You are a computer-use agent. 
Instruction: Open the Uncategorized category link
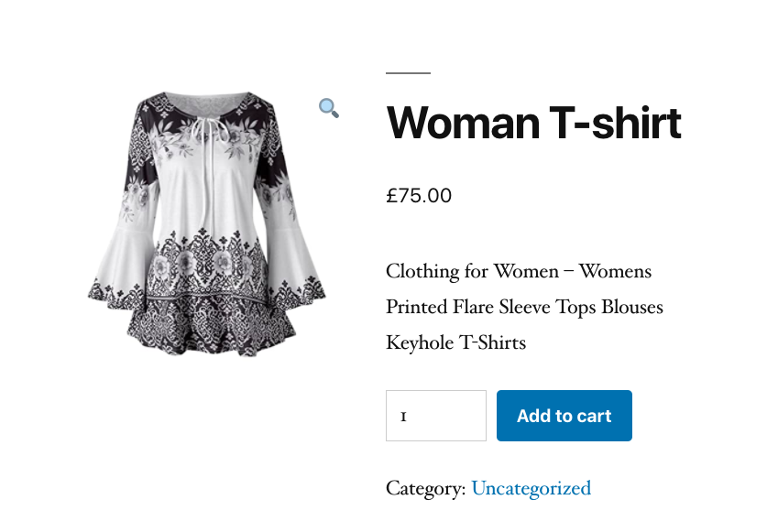[x=531, y=488]
